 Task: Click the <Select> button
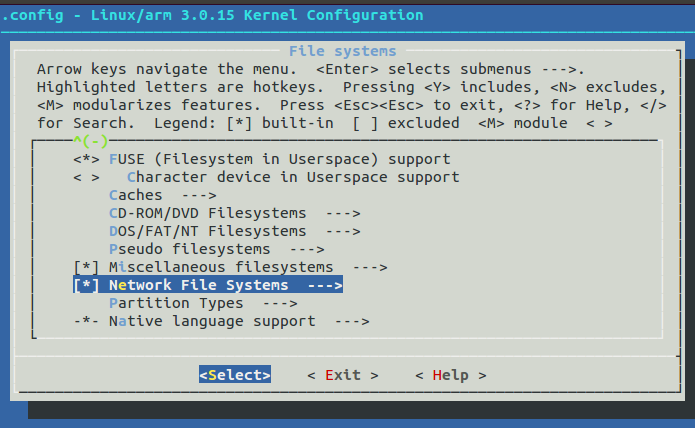pos(235,375)
